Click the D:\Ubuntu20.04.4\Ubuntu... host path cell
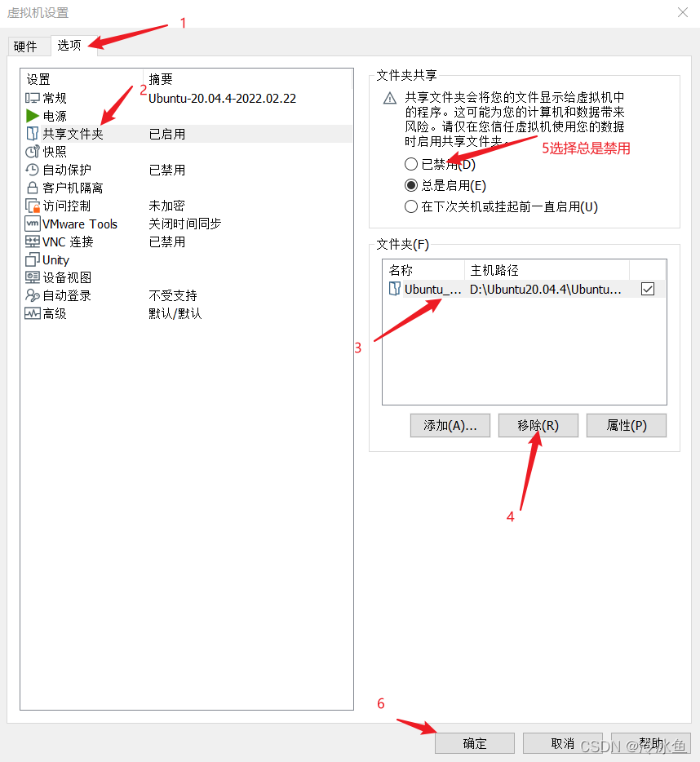The height and width of the screenshot is (762, 700). pos(546,289)
